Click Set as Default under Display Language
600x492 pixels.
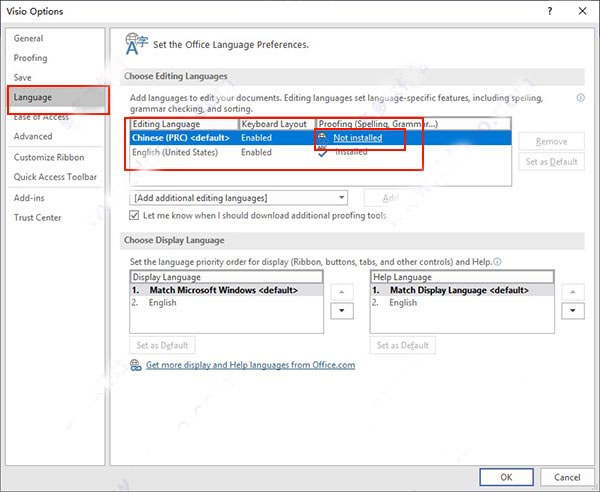162,345
